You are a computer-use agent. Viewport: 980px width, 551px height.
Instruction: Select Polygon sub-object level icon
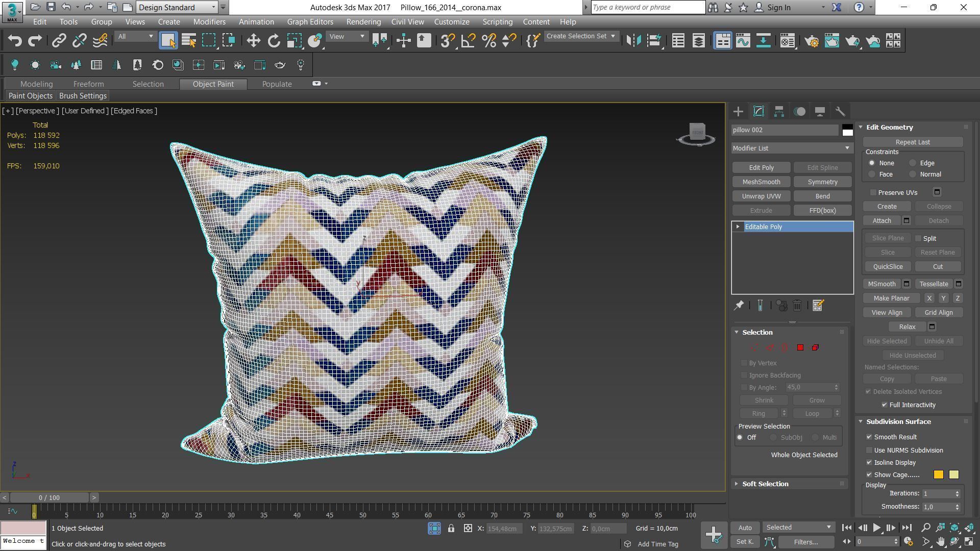pos(800,347)
